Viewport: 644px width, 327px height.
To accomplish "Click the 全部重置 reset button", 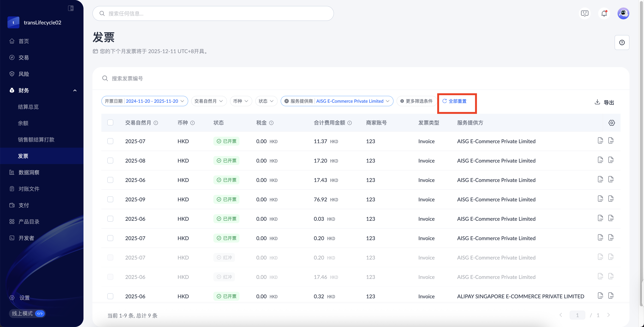I will point(454,101).
